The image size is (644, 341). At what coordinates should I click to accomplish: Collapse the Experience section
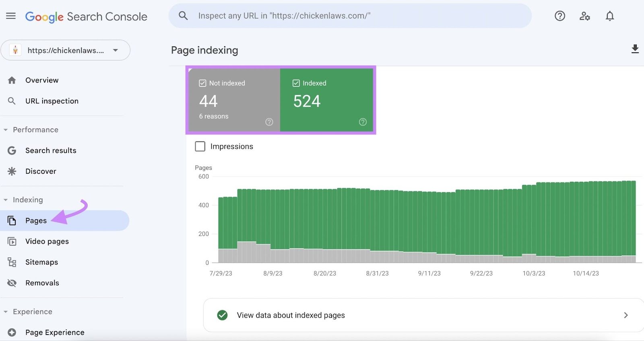tap(6, 312)
